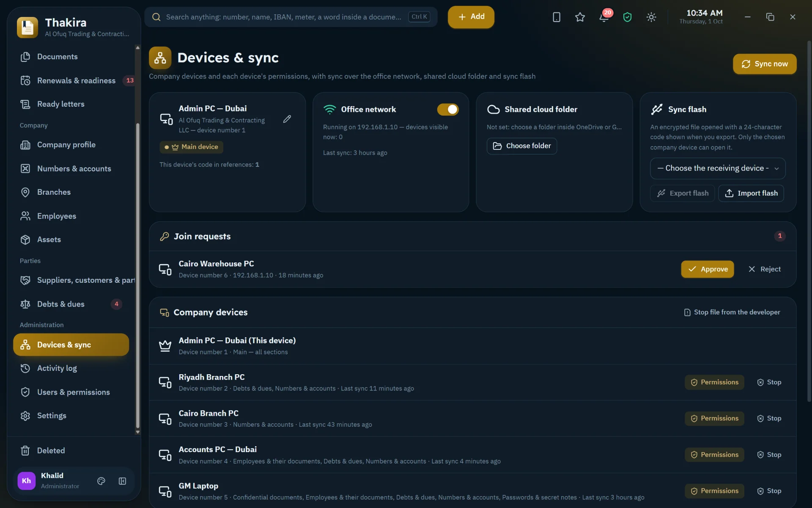Click Sync now button
Screen dimensions: 812x508
[765, 64]
